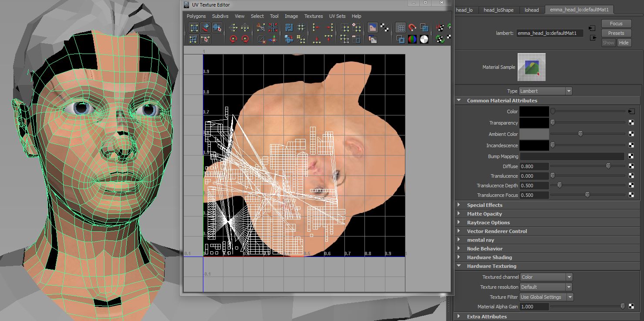Click checker map button beside Transparency
This screenshot has width=644, height=321.
[x=631, y=123]
